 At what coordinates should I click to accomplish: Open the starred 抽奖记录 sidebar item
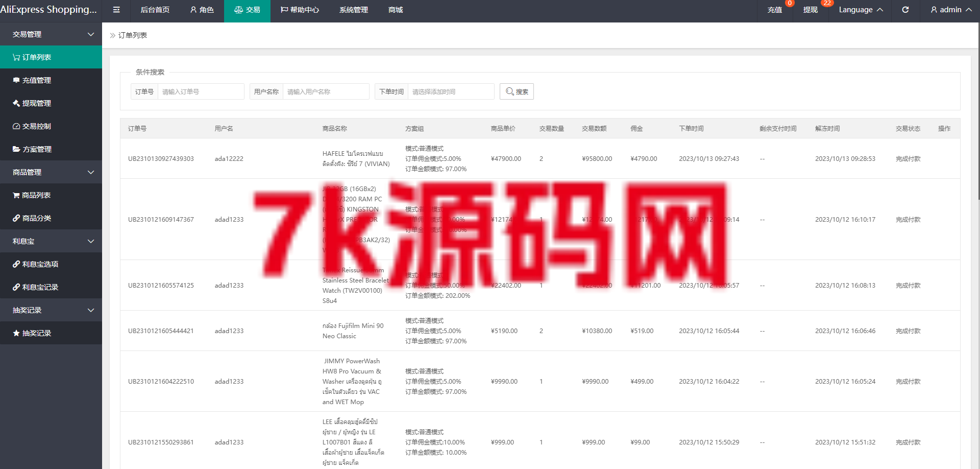pyautogui.click(x=51, y=333)
